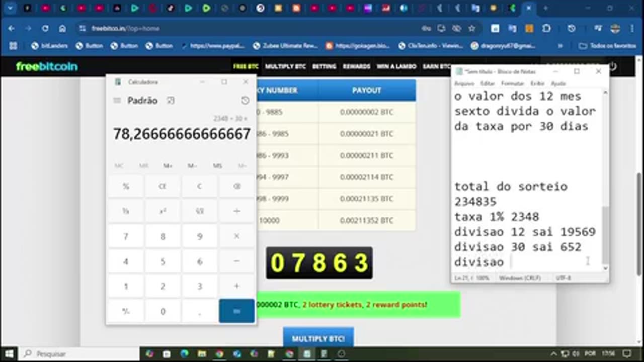Click digit 6 in Calculator
Screen dimensions: 644x362
tap(200, 261)
